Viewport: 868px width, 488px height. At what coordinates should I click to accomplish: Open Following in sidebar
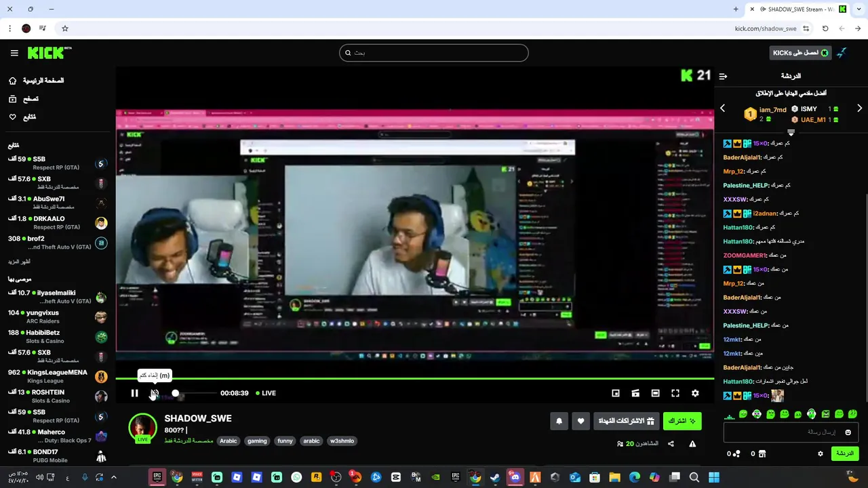[22, 117]
